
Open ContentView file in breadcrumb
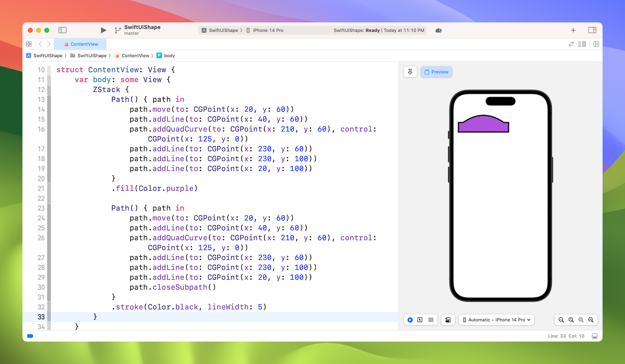(x=132, y=56)
